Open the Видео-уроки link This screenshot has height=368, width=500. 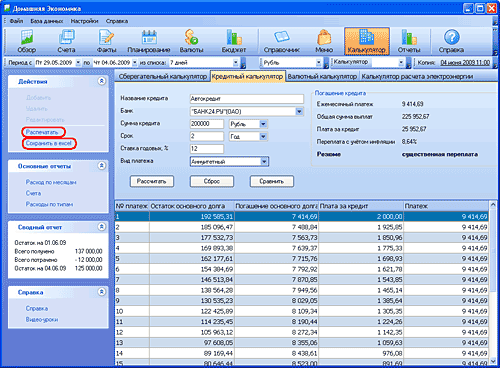tap(42, 319)
